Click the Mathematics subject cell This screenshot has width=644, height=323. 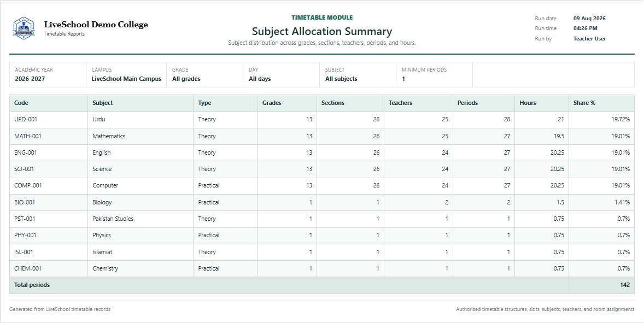pos(140,136)
